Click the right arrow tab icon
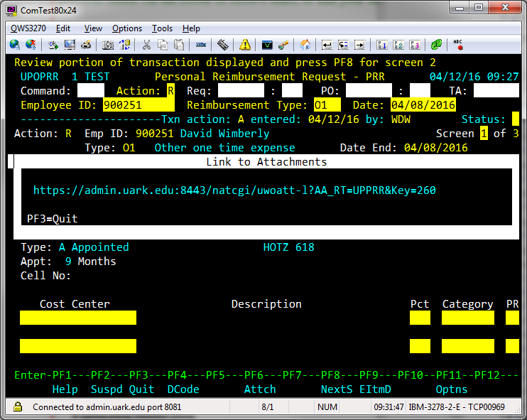Screen dimensions: 527x420 [359, 44]
